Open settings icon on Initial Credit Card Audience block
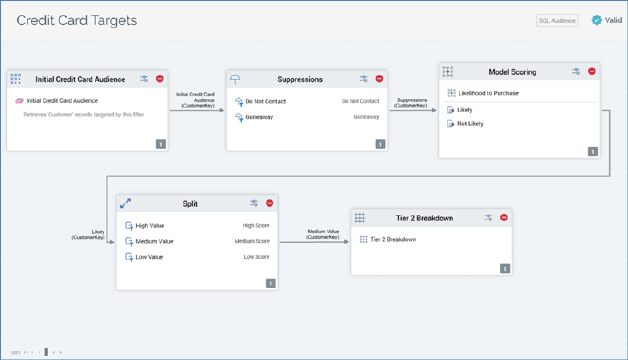The width and height of the screenshot is (628, 360). click(144, 79)
